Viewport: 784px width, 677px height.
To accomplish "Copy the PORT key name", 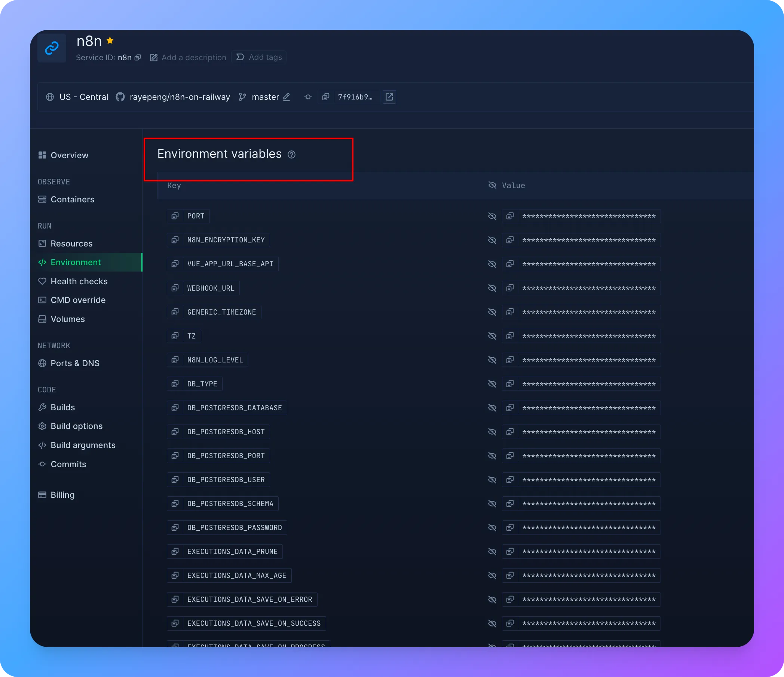I will click(175, 216).
